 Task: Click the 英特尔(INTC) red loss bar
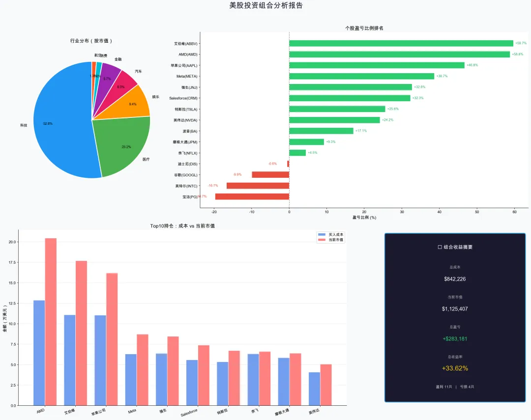258,186
